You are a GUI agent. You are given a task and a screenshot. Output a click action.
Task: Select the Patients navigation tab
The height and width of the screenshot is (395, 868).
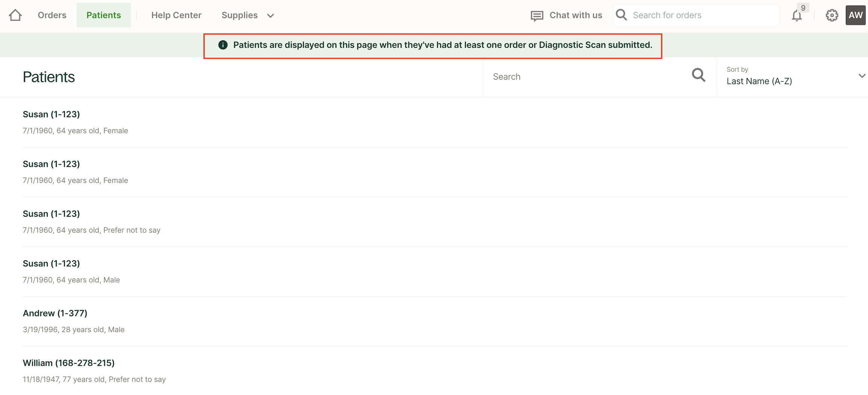(x=104, y=15)
